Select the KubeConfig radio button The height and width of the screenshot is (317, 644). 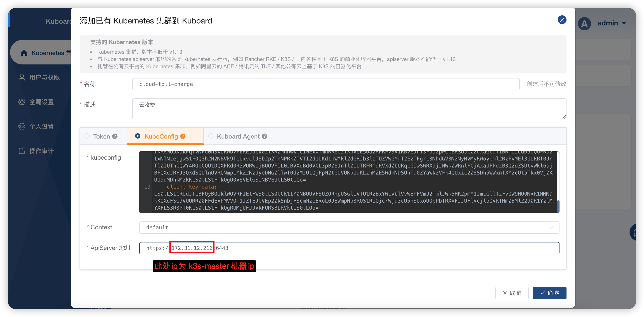click(137, 136)
